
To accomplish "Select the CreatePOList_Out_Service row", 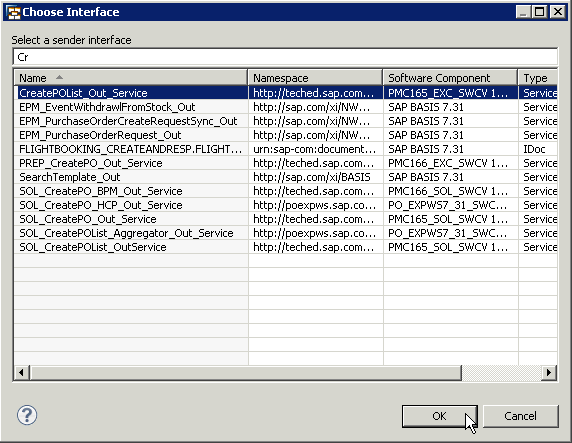I will click(x=286, y=93).
